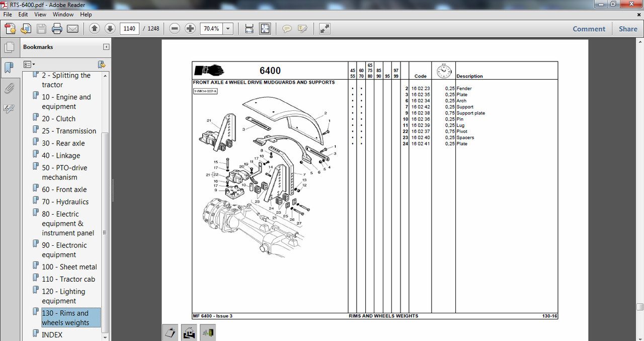644x341 pixels.
Task: Toggle the Bookmarks panel icon
Action: click(9, 67)
